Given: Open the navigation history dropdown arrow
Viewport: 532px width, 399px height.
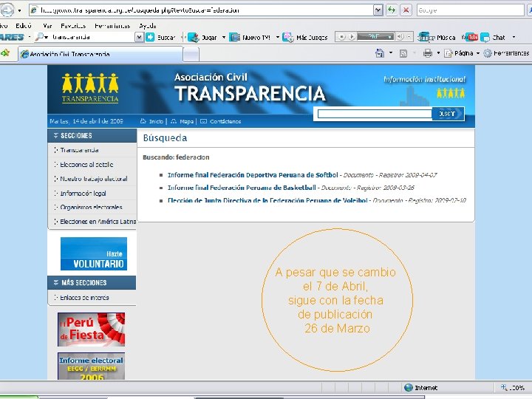Looking at the screenshot, I should click(20, 10).
